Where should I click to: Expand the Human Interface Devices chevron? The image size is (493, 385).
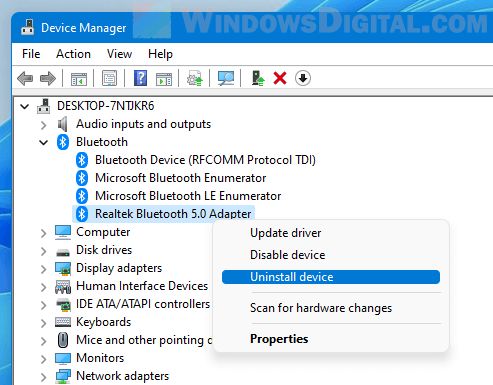(44, 287)
